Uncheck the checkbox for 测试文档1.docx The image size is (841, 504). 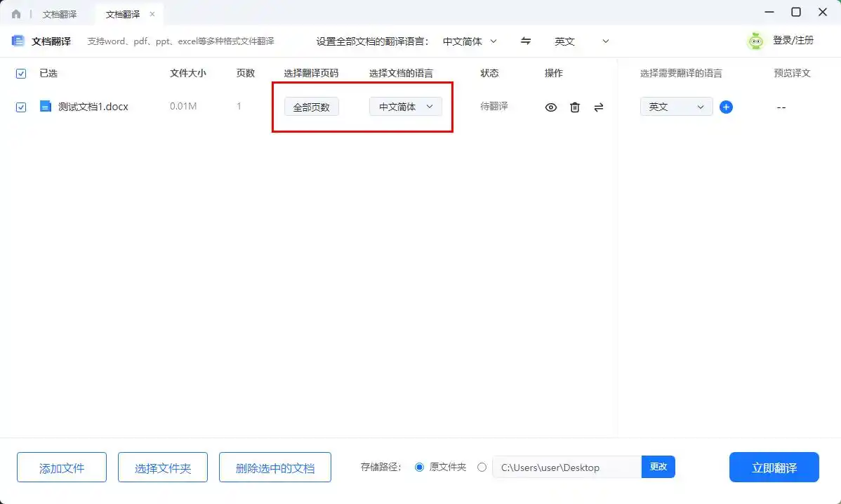(x=20, y=107)
